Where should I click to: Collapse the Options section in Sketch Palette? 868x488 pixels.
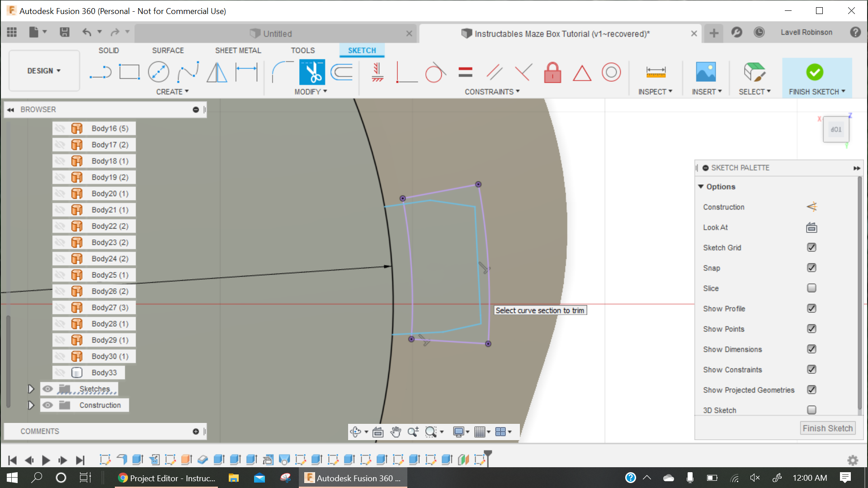[x=701, y=187]
